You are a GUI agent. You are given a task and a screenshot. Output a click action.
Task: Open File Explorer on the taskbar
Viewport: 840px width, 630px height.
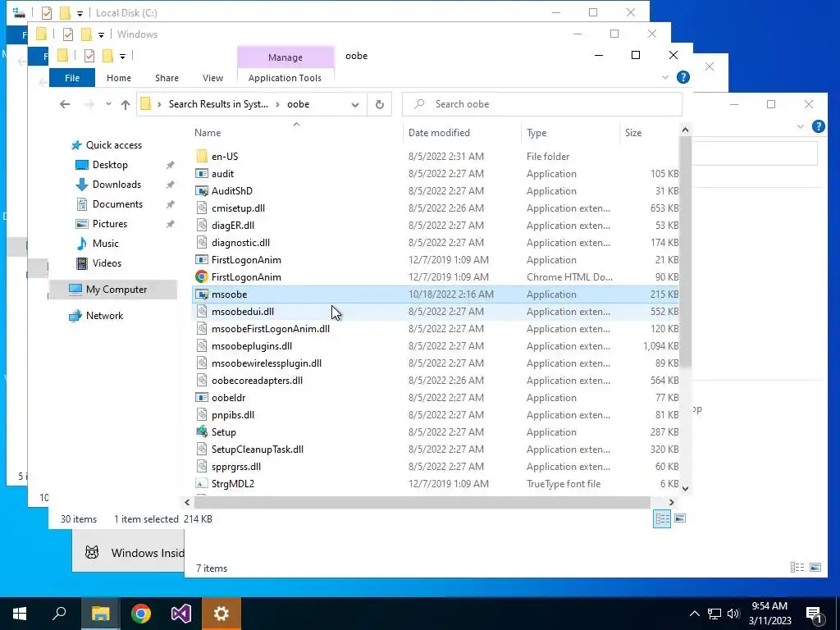pos(101,614)
